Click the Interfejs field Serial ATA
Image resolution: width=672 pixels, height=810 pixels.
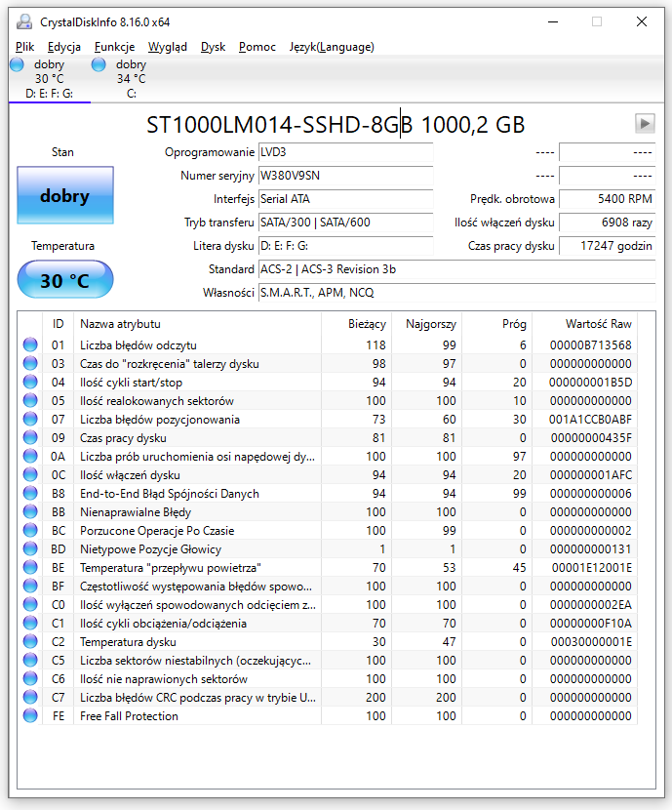tap(345, 199)
